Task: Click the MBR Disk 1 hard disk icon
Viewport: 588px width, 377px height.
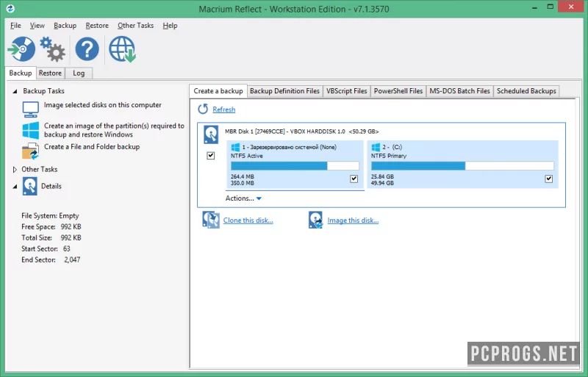Action: coord(211,134)
